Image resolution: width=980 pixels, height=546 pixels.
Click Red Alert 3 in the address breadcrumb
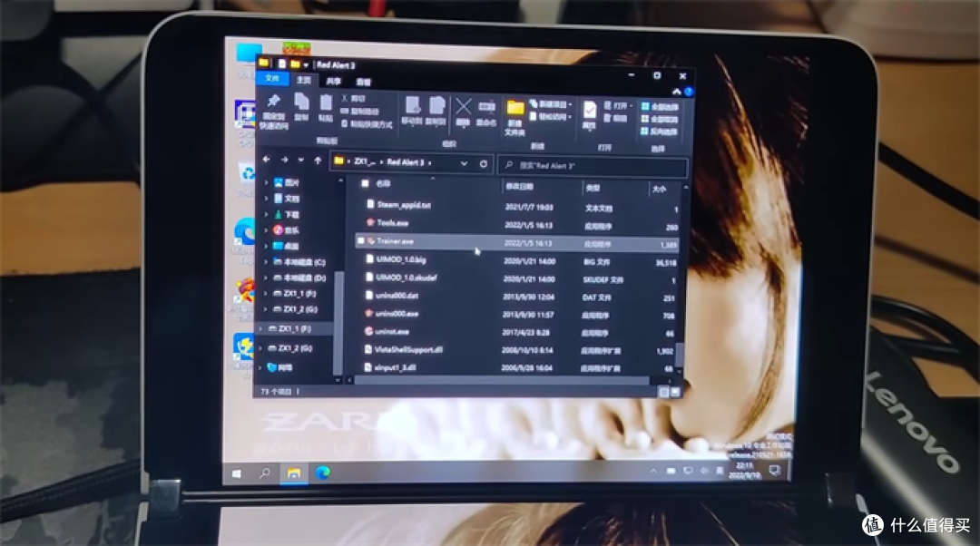click(x=405, y=162)
